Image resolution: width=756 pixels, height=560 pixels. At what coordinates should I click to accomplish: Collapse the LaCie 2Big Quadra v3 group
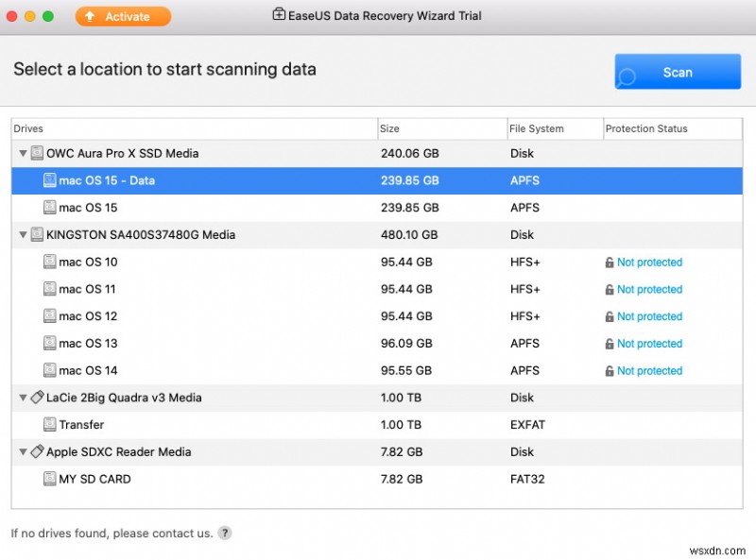[x=23, y=398]
